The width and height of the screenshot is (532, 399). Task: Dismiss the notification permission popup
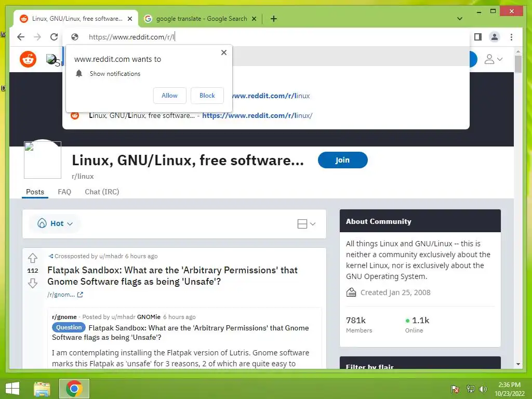[x=223, y=52]
